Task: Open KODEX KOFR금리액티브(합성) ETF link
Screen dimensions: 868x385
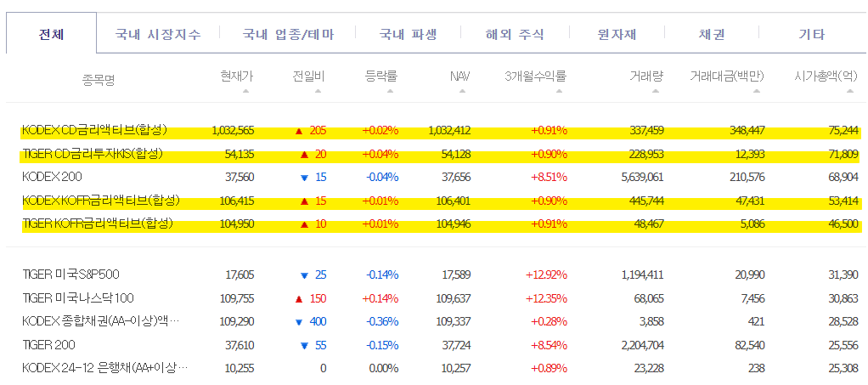Action: point(101,200)
